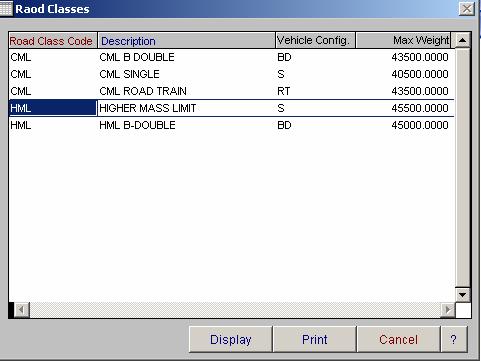This screenshot has width=481, height=361.
Task: Click the Vehicle Config. column header
Action: click(316, 41)
